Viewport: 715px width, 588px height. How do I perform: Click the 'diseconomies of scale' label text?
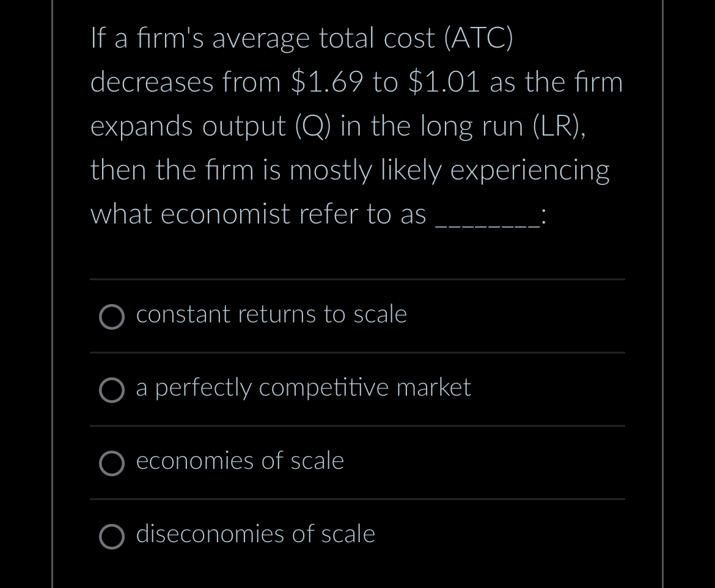click(x=255, y=534)
